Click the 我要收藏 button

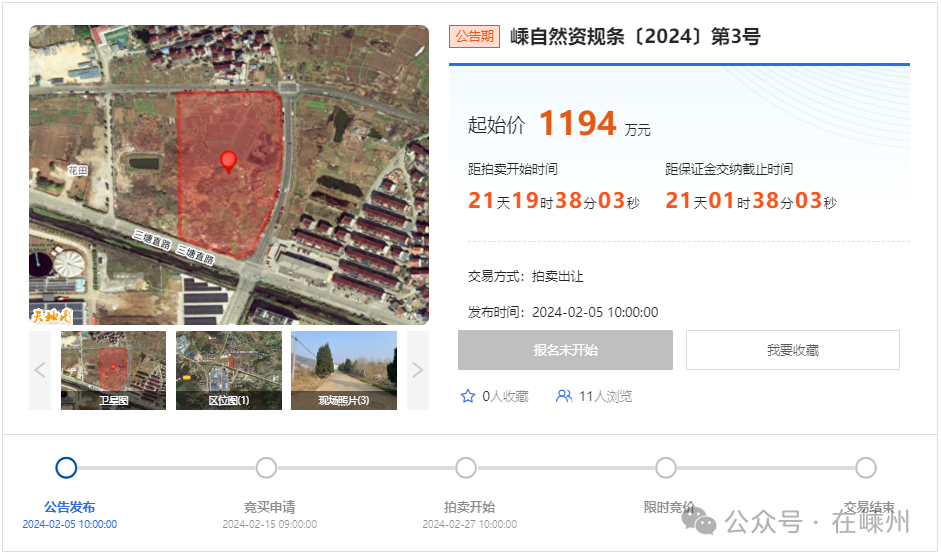click(x=793, y=350)
